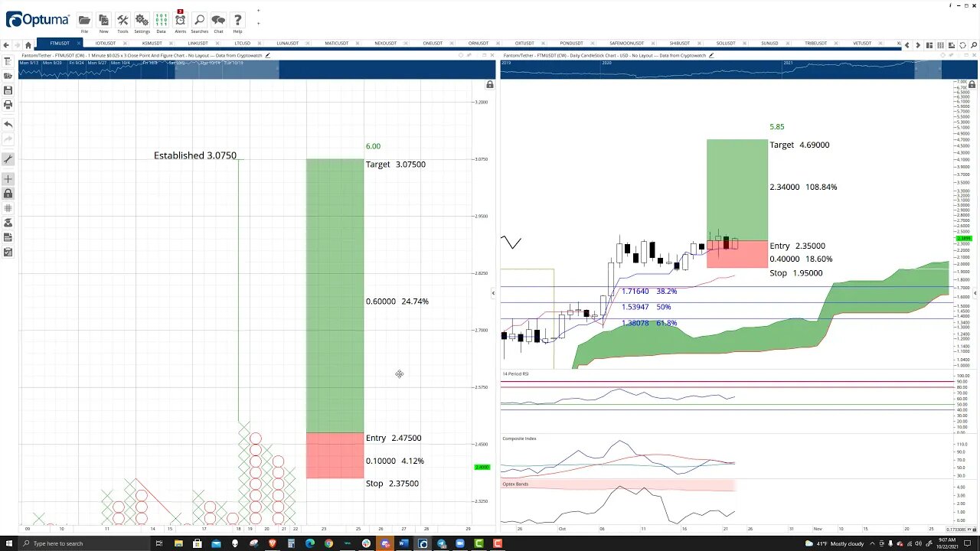This screenshot has width=980, height=551.
Task: Open the Searches magnifier icon
Action: [199, 21]
